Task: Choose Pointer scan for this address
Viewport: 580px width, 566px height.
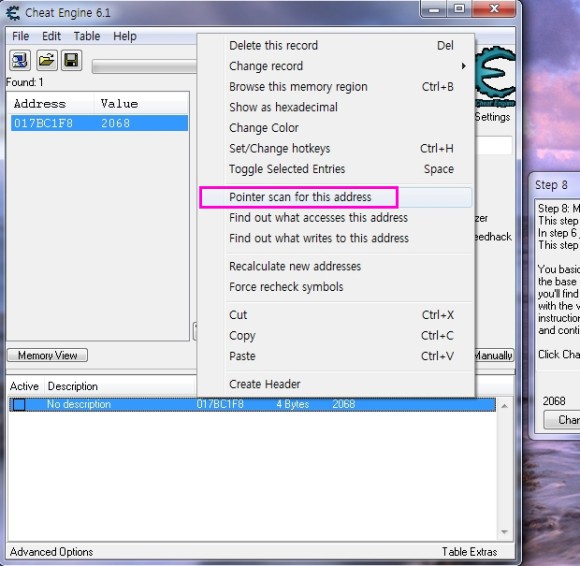Action: (x=336, y=197)
